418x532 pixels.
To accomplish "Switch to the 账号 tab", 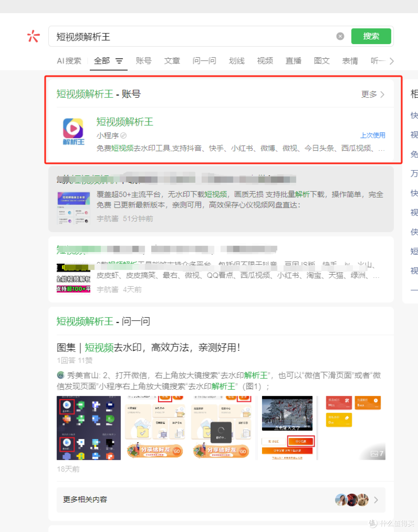I will pos(144,61).
